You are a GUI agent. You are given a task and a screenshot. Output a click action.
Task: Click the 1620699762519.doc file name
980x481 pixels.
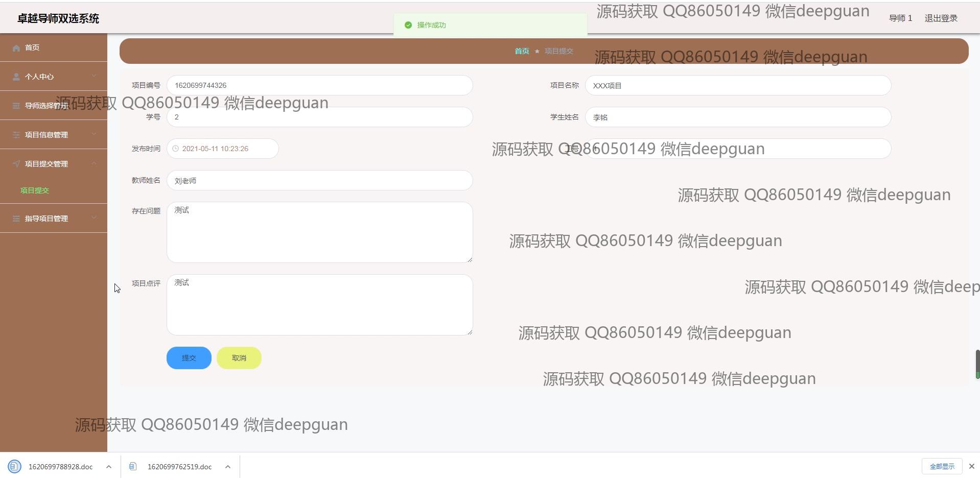pos(179,467)
